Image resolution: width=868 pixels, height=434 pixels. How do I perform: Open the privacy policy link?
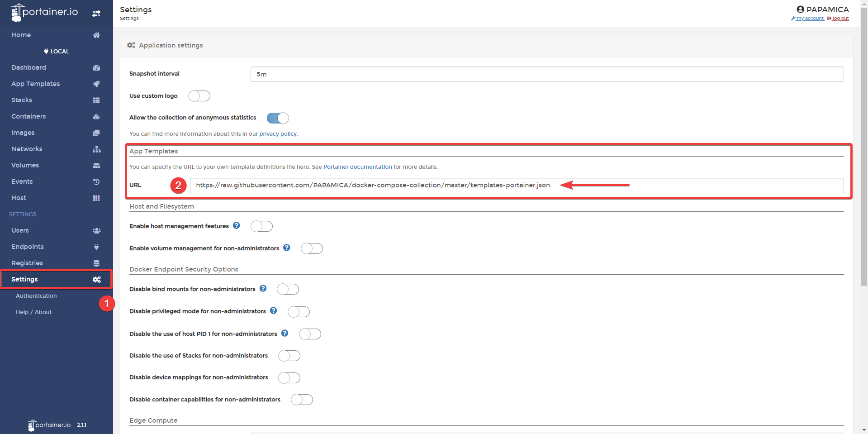pos(278,134)
